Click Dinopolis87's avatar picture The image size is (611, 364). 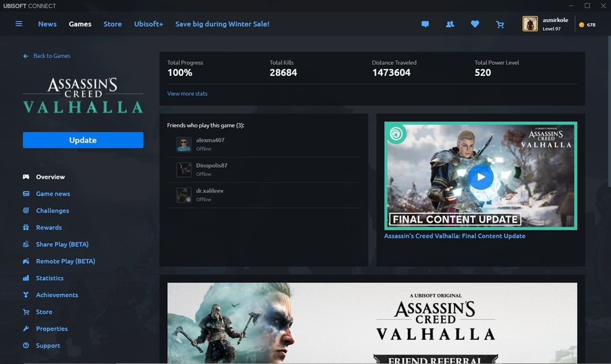[183, 170]
